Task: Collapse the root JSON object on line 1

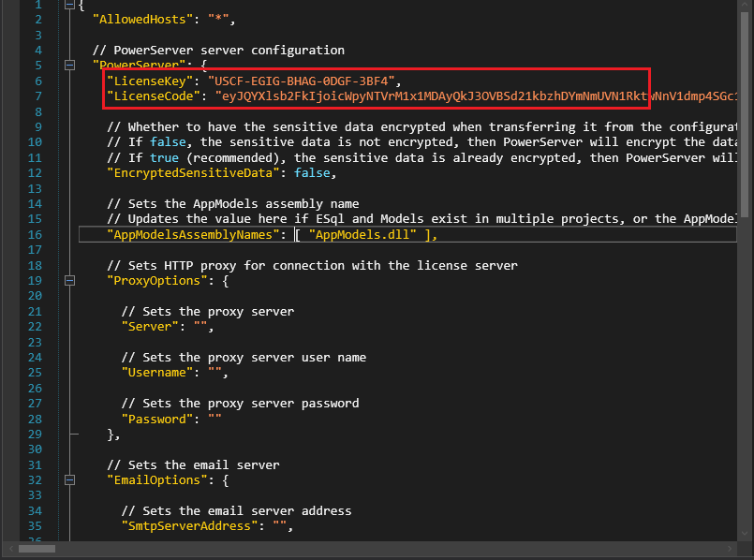Action: 69,5
